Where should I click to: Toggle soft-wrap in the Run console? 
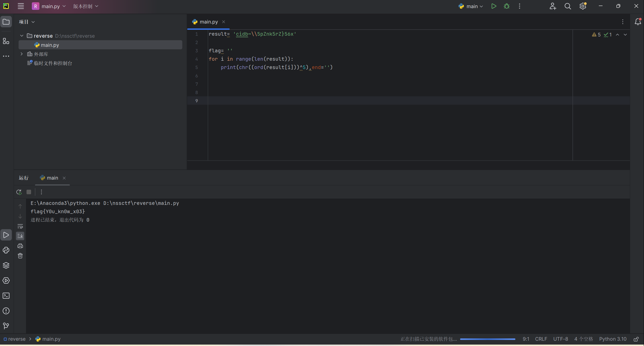click(20, 226)
